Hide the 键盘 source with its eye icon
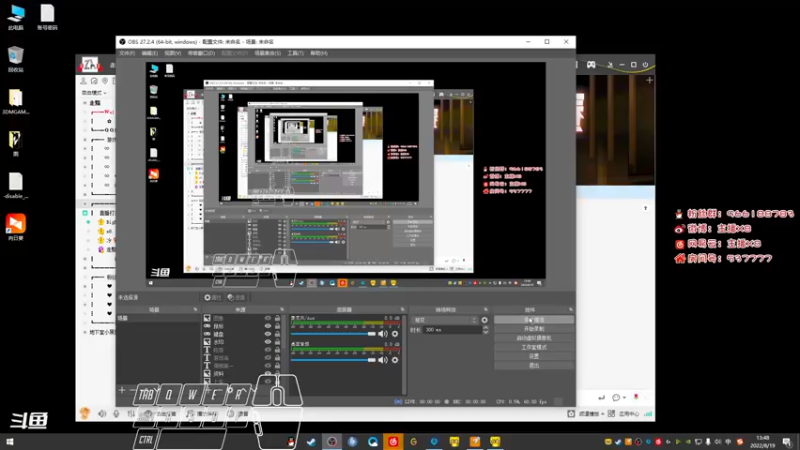The image size is (800, 450). (268, 334)
